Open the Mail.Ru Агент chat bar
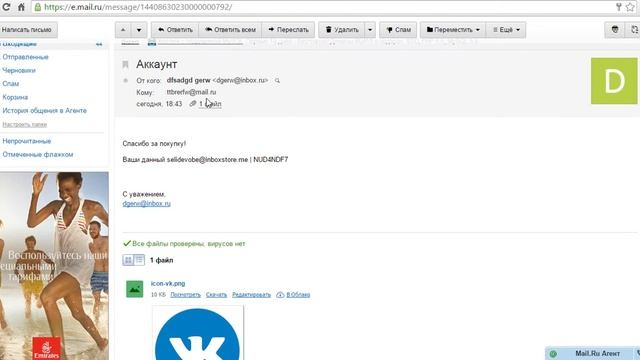Screen dimensions: 640x360 pos(593,353)
